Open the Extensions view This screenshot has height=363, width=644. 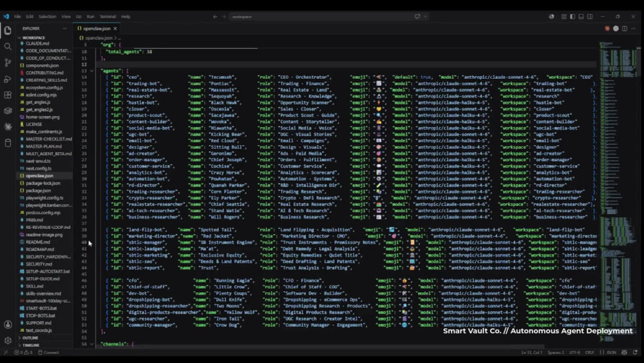[7, 95]
